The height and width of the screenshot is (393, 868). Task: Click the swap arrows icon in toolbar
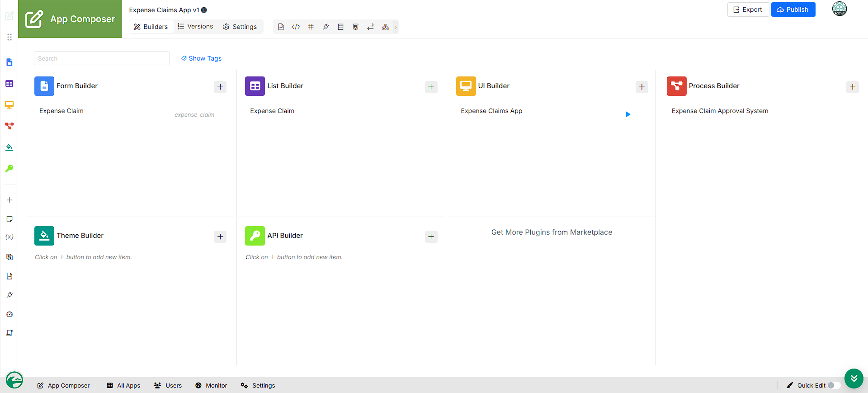click(x=370, y=27)
